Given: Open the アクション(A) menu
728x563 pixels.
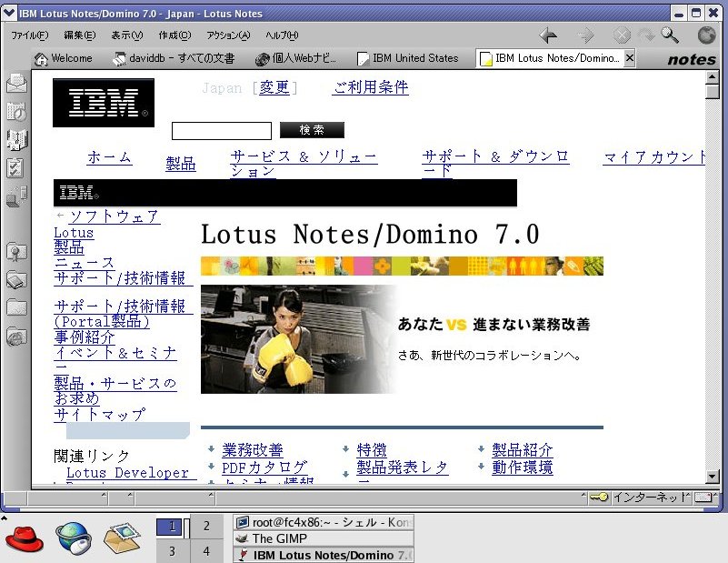Looking at the screenshot, I should 228,35.
